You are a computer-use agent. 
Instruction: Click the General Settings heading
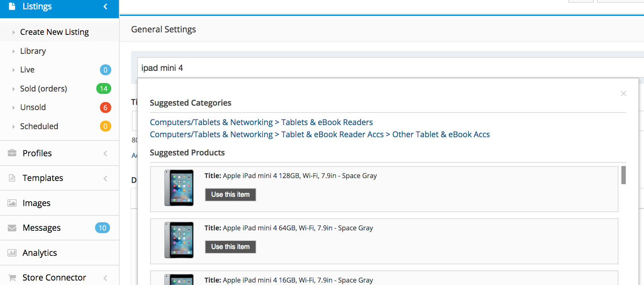point(163,30)
